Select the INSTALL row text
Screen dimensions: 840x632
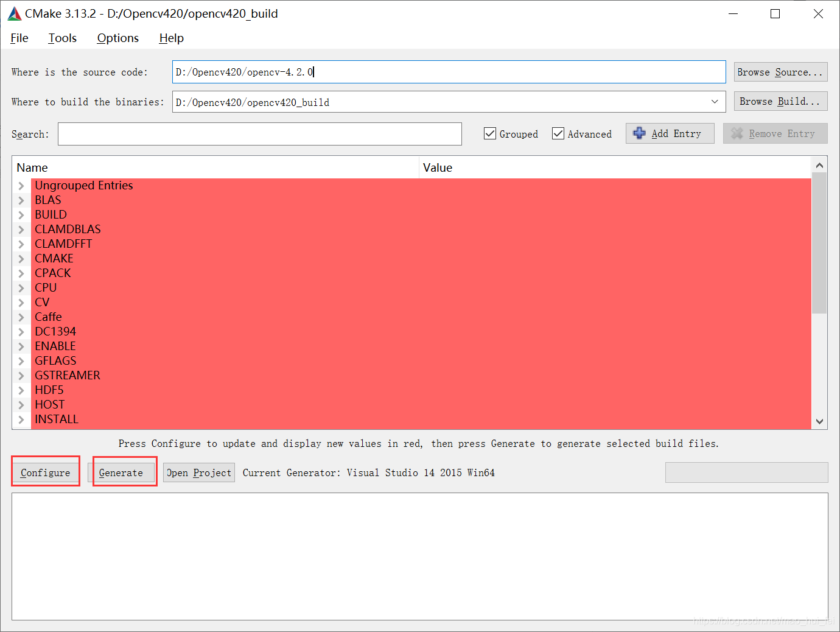(x=57, y=420)
